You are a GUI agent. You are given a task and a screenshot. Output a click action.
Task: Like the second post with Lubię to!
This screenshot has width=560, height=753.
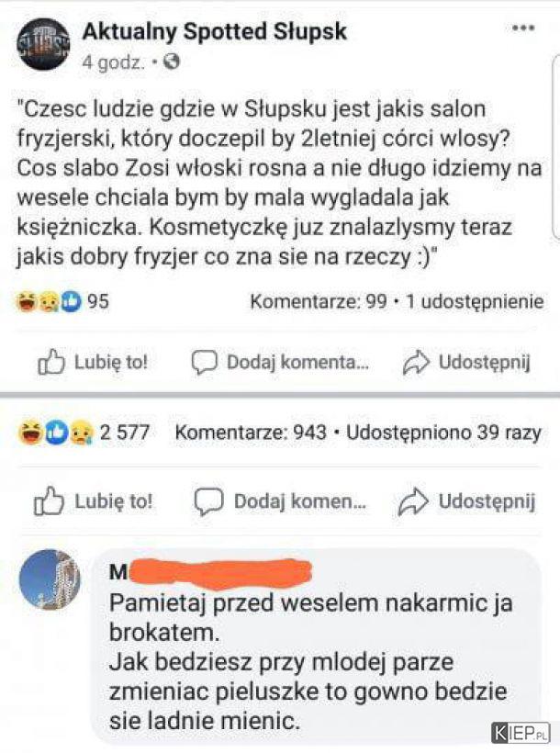point(93,501)
